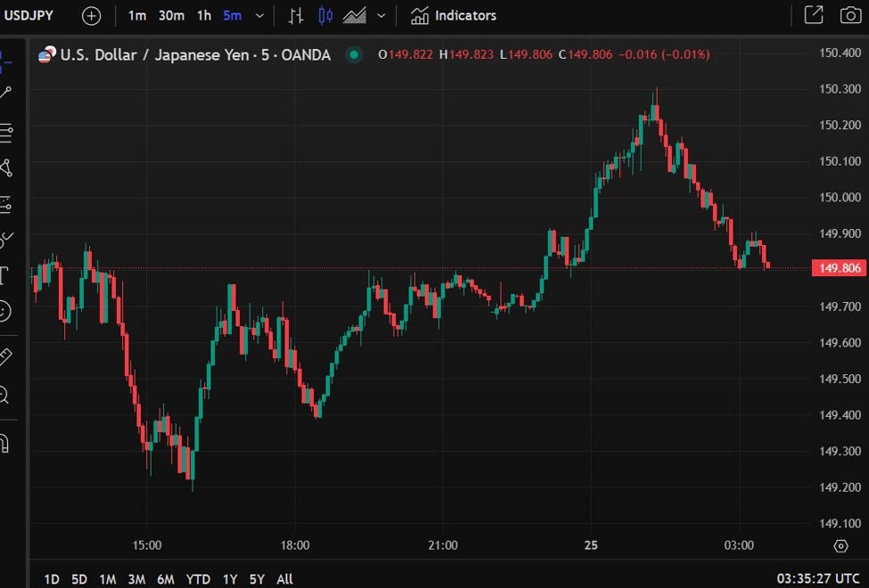
Task: Toggle the green market status dot
Action: pos(355,55)
